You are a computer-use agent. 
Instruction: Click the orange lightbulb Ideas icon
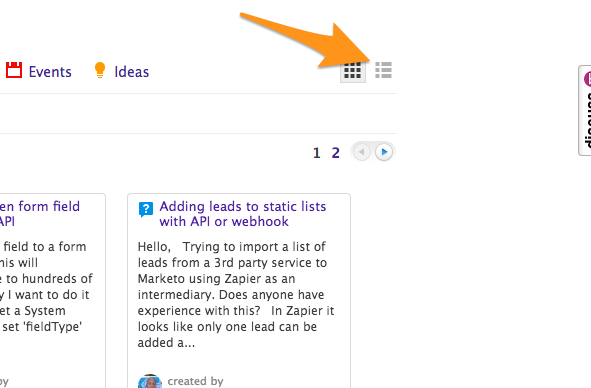pos(100,70)
